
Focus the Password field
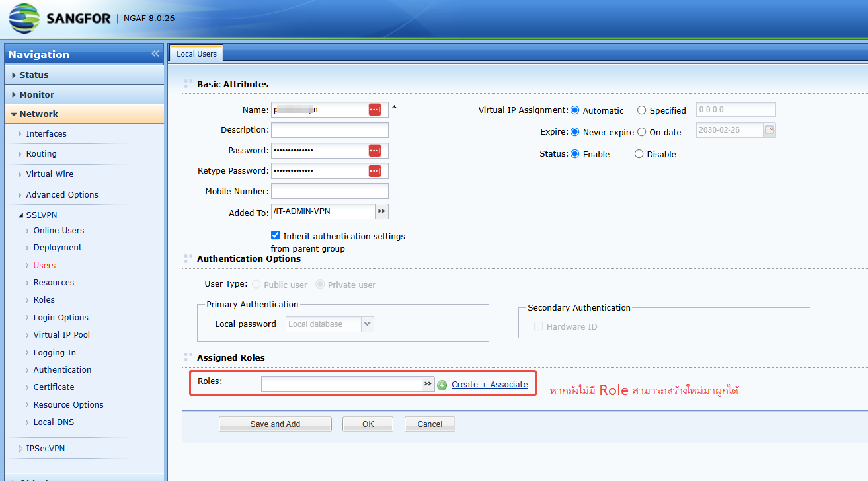click(x=330, y=151)
